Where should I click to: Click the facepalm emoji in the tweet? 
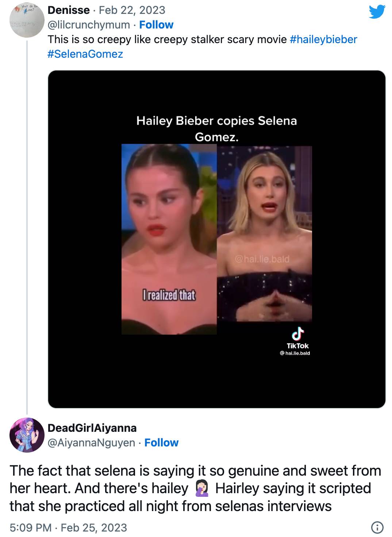[x=201, y=488]
